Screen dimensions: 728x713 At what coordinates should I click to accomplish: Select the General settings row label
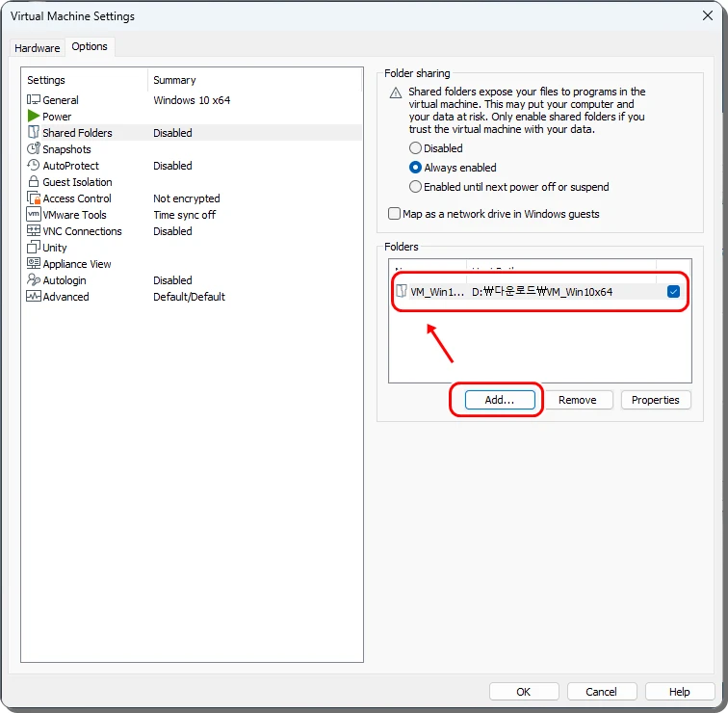click(61, 100)
